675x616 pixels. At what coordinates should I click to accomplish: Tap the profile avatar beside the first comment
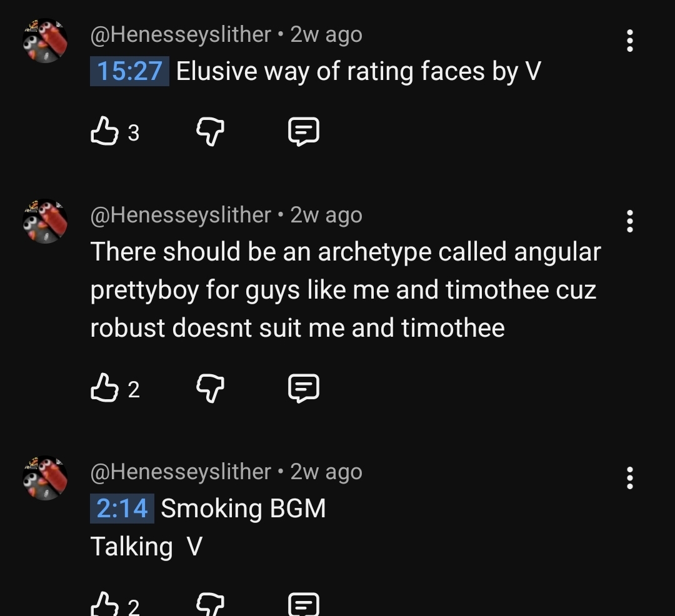(45, 41)
